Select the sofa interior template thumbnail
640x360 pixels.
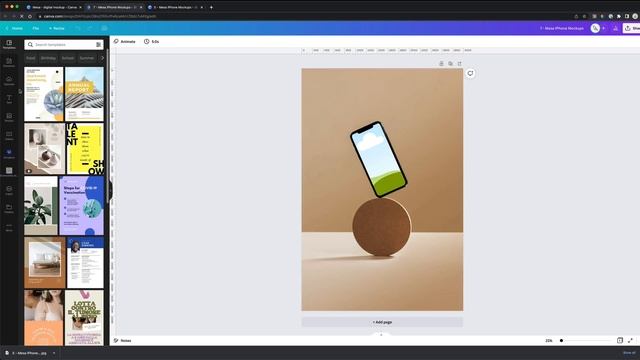click(x=45, y=263)
